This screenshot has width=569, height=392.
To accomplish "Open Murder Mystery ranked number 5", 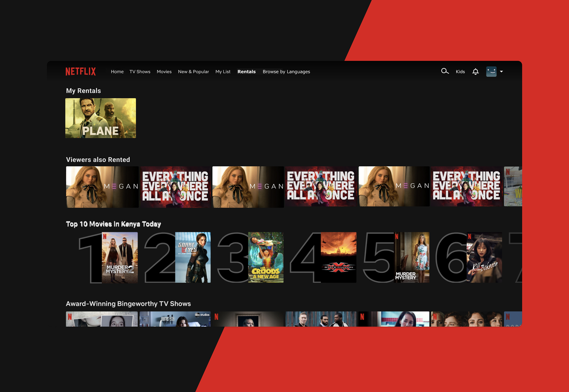I will [x=411, y=257].
